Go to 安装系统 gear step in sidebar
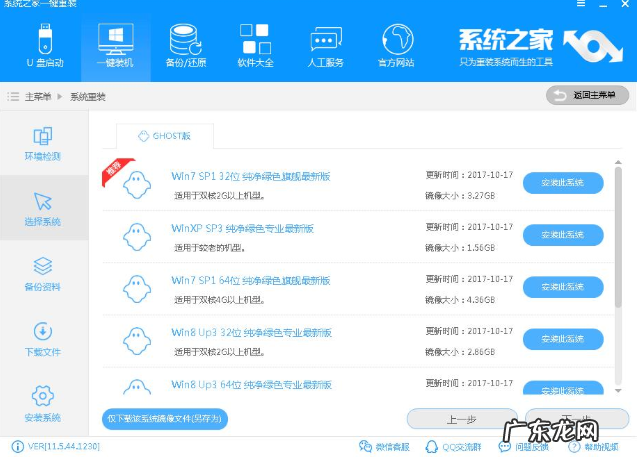This screenshot has width=637, height=460. point(43,404)
